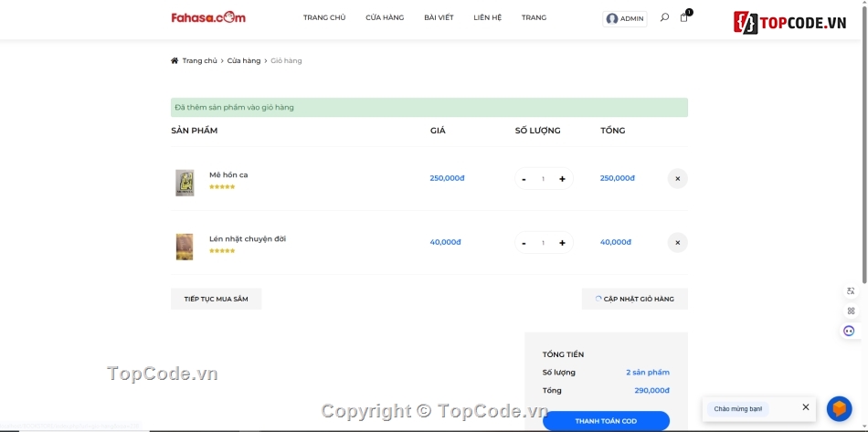The height and width of the screenshot is (432, 868).
Task: Click the 40,000đ row total of Lén nhặt chuyện đời
Action: (616, 243)
